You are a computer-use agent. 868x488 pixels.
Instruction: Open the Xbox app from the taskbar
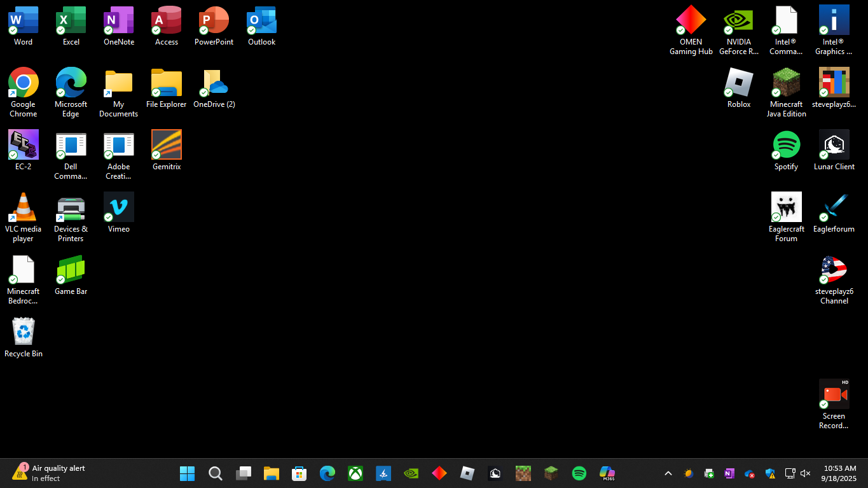(355, 473)
